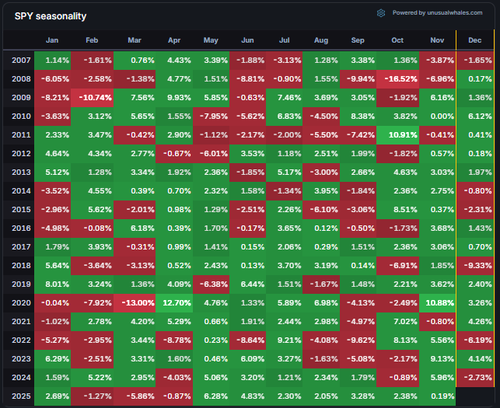Viewport: 500px width, 408px height.
Task: Click the -16.52% cell for October 2008
Action: tap(398, 79)
